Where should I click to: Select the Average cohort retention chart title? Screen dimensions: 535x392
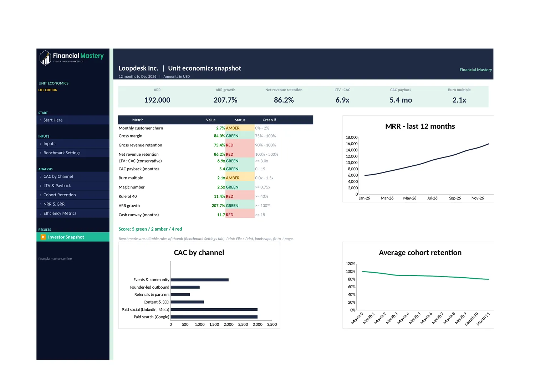point(420,253)
